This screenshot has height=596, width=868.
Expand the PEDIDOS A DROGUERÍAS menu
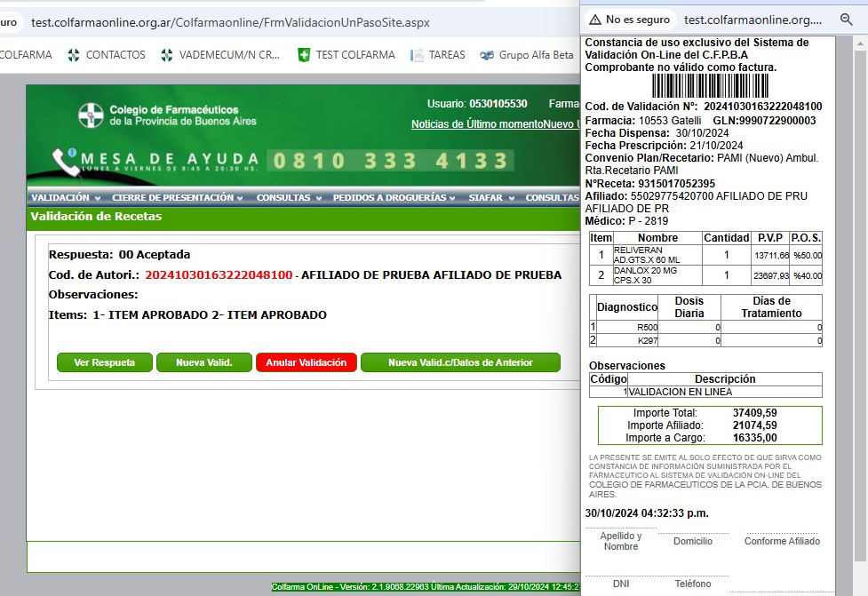(x=394, y=197)
